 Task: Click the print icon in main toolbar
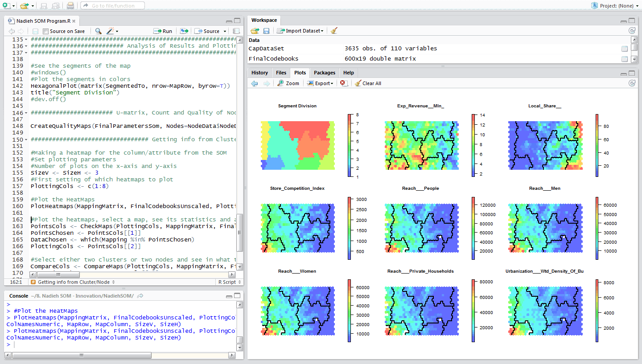(x=70, y=6)
